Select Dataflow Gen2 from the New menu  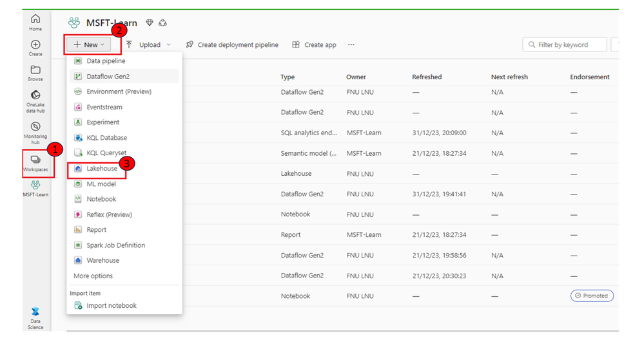[x=124, y=76]
